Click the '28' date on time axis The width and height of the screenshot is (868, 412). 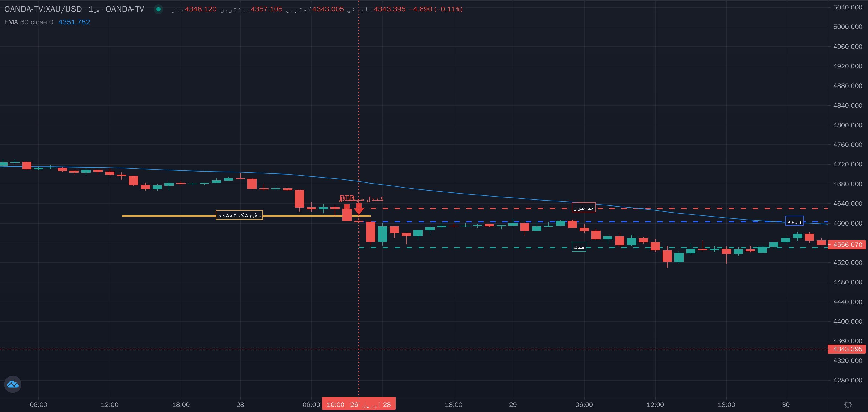pos(240,404)
